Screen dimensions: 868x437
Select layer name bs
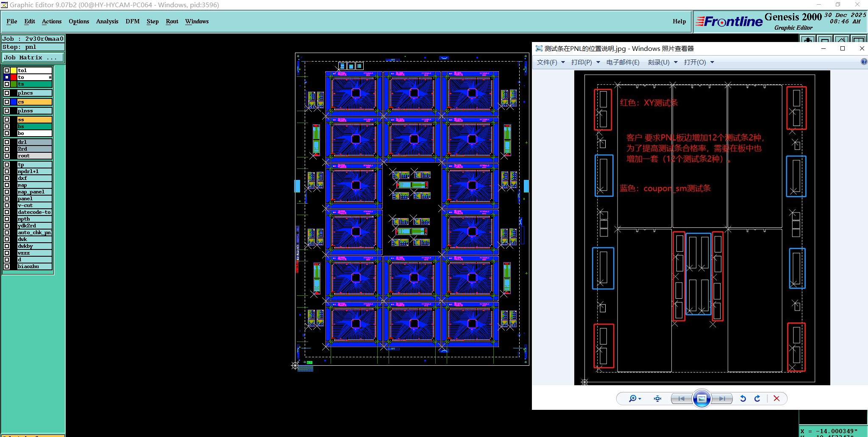pyautogui.click(x=34, y=126)
